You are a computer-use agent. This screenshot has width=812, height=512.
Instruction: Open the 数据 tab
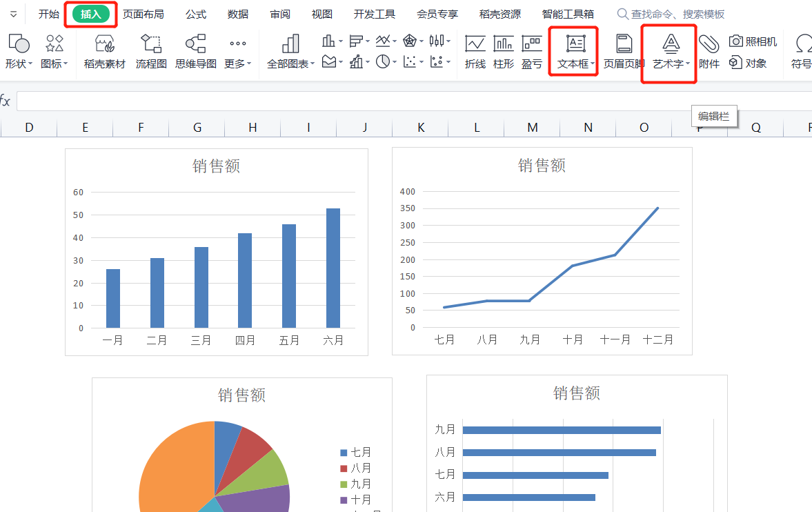click(238, 14)
